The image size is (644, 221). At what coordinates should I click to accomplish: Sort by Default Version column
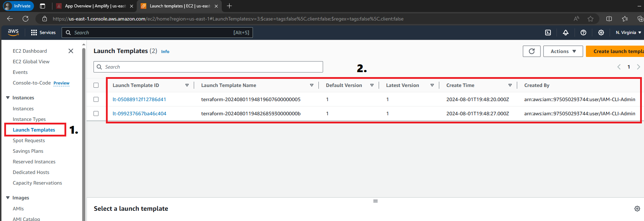[x=372, y=85]
